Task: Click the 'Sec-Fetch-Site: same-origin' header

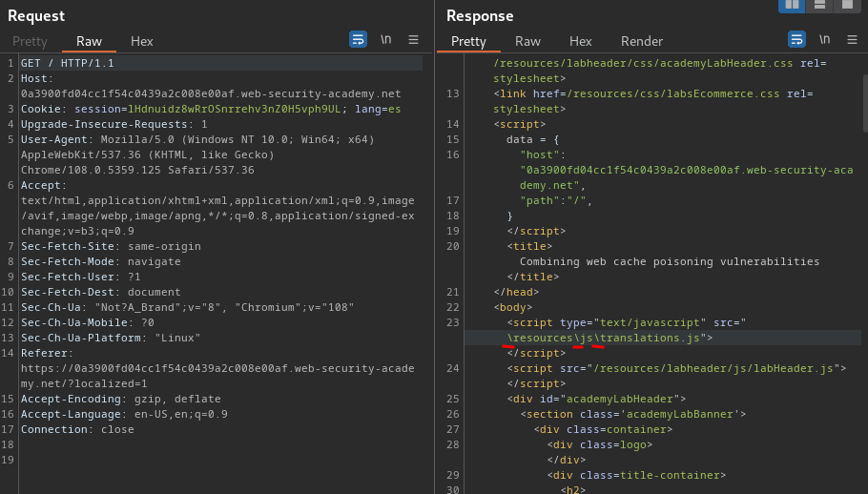Action: [111, 246]
